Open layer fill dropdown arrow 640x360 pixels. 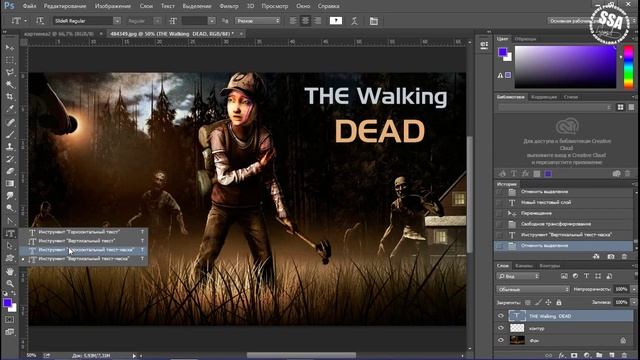tap(634, 302)
